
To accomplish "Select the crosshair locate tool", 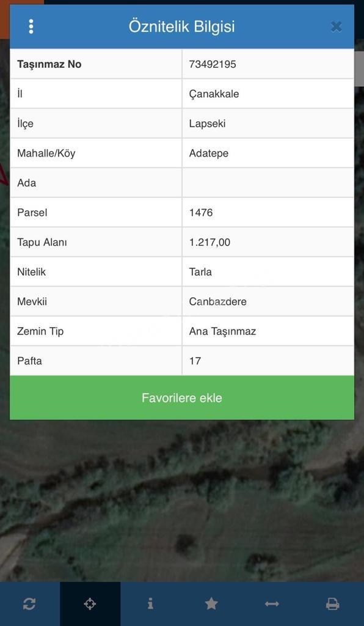I will pos(90,603).
